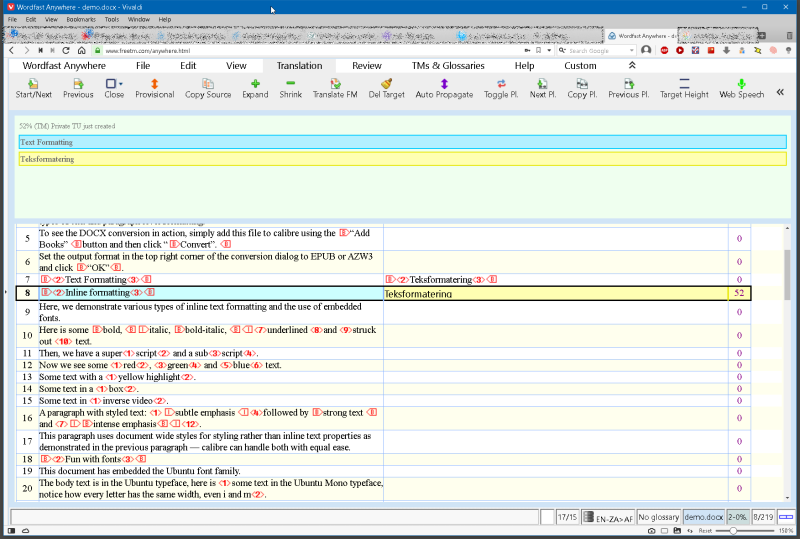Click the browser Back button
Viewport: 800px width, 539px height.
point(12,51)
